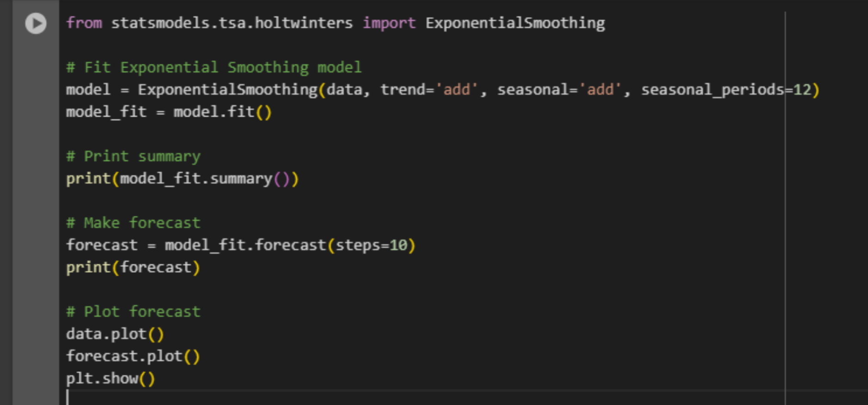Click the imported ExponentialSmoothing name on line one
The height and width of the screenshot is (405, 868).
[x=515, y=23]
